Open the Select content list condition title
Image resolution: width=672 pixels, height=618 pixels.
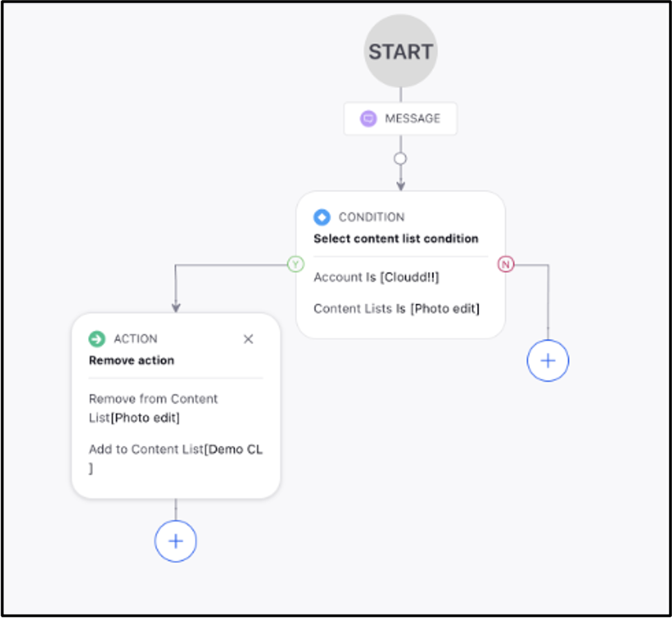(x=396, y=239)
